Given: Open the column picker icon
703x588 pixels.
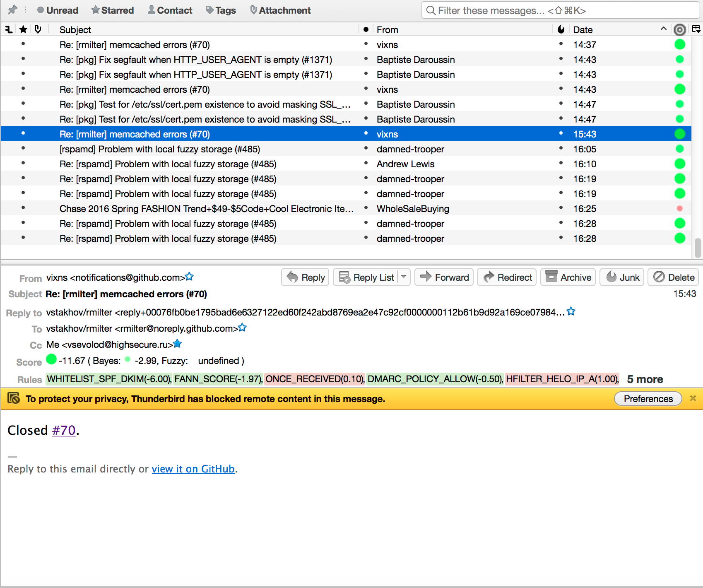Looking at the screenshot, I should pos(696,29).
